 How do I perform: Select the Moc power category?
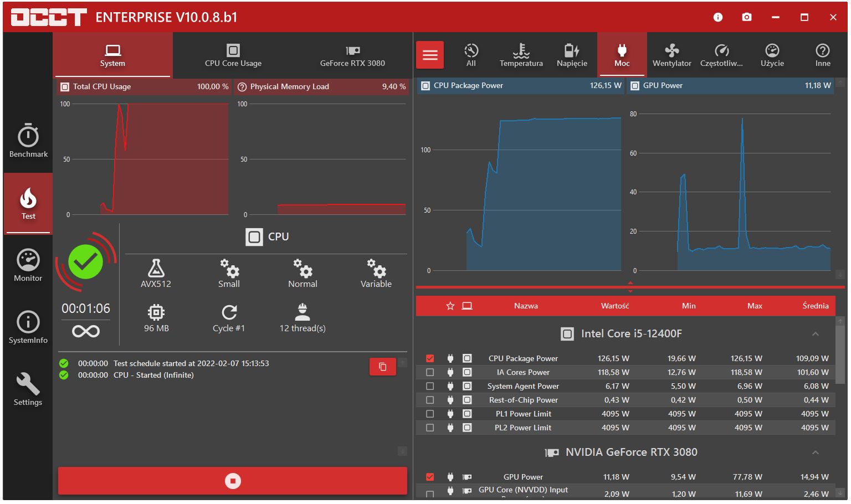pyautogui.click(x=622, y=55)
